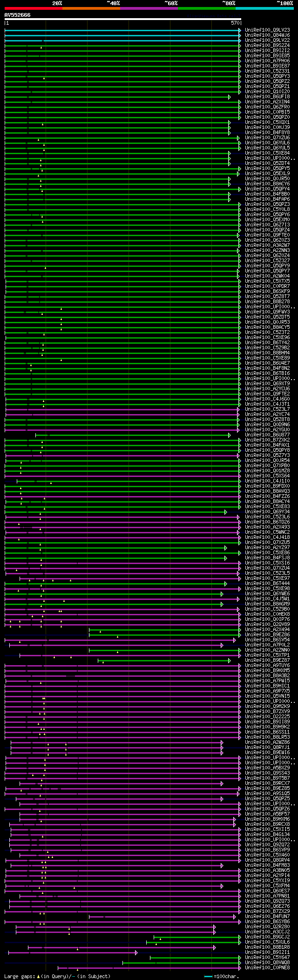Open the UniRef100_B9S2Z4 hit
The image size is (298, 980).
(267, 45)
